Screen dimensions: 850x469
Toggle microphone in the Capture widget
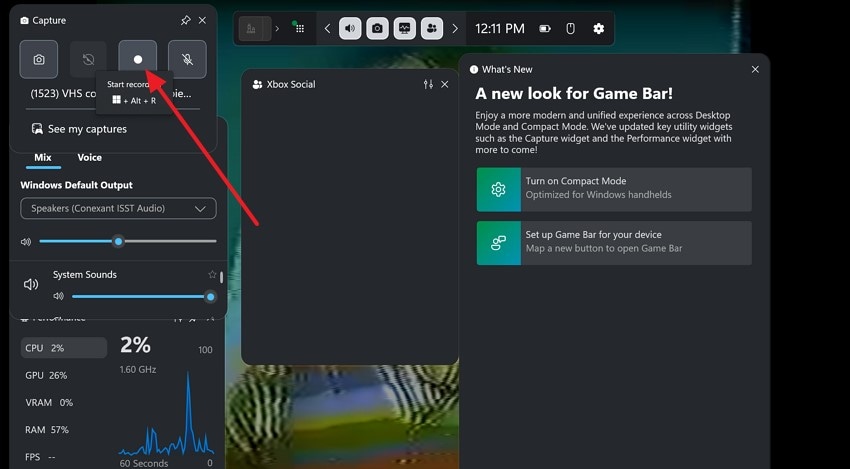pyautogui.click(x=187, y=60)
